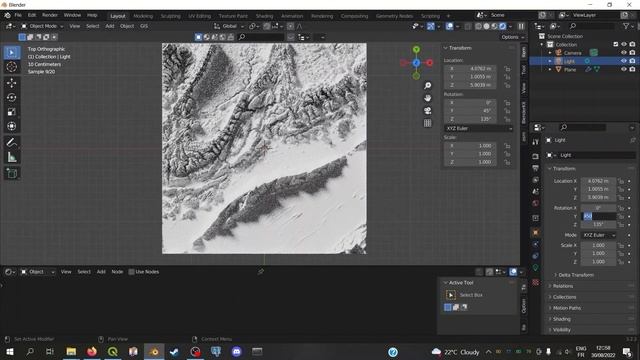The width and height of the screenshot is (640, 360).
Task: Open the Object Data light properties tab
Action: 536,268
